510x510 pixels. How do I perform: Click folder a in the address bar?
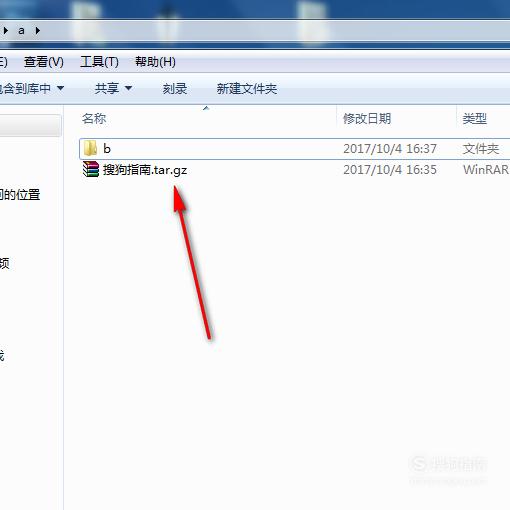tap(21, 31)
